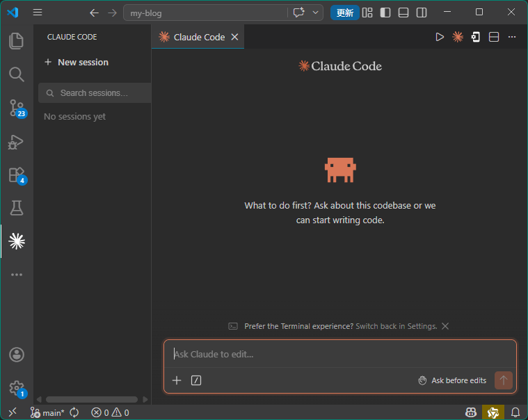
Task: Click the yellow highlighted status bar icon
Action: pyautogui.click(x=493, y=412)
